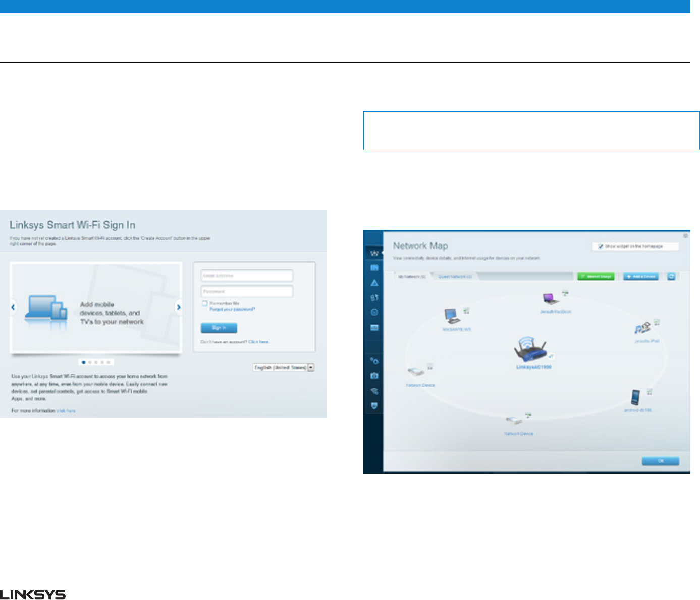Focus the Password field
Image resolution: width=700 pixels, height=600 pixels.
pyautogui.click(x=247, y=291)
